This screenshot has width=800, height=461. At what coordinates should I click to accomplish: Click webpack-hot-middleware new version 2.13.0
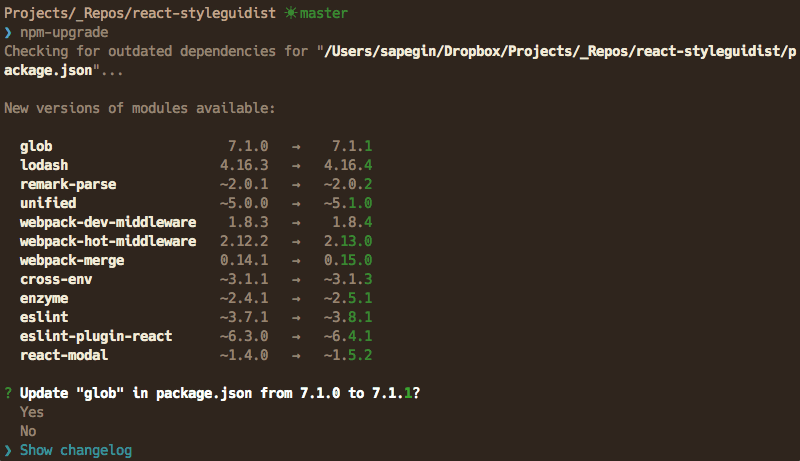pos(348,241)
